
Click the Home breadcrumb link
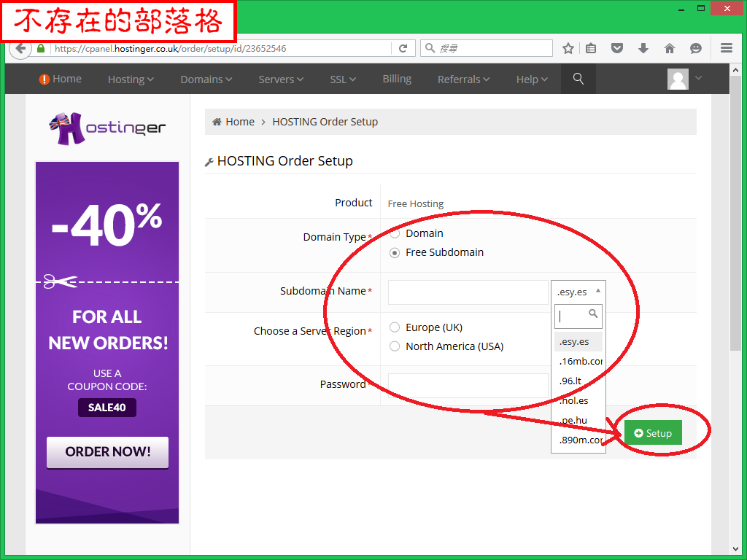[239, 122]
